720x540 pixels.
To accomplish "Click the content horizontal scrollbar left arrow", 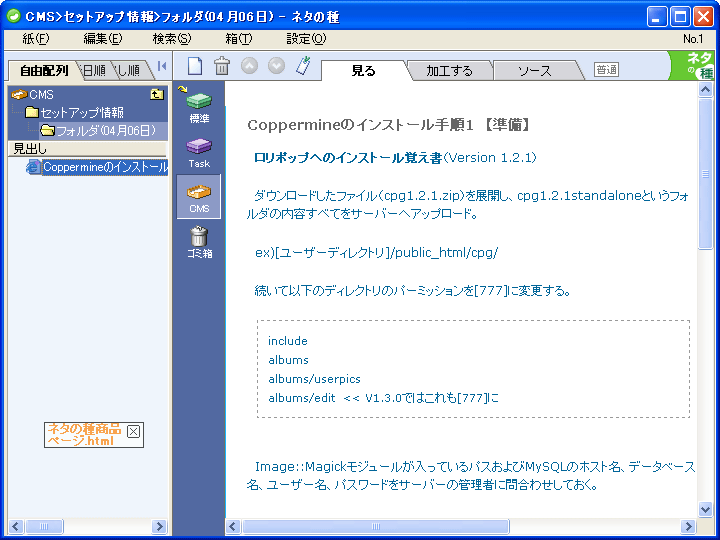I will click(x=233, y=526).
